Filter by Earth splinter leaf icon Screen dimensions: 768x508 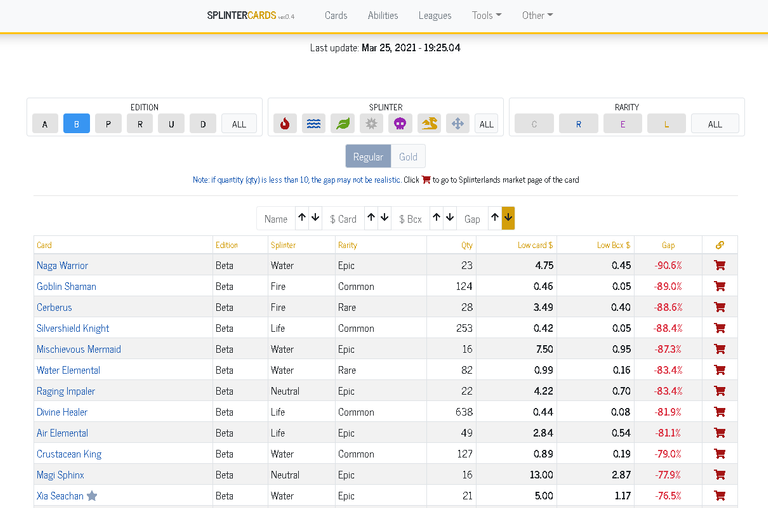[x=342, y=124]
